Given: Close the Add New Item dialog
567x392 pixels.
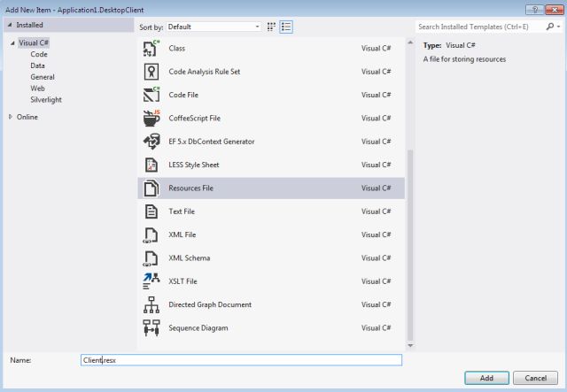Looking at the screenshot, I should (555, 10).
